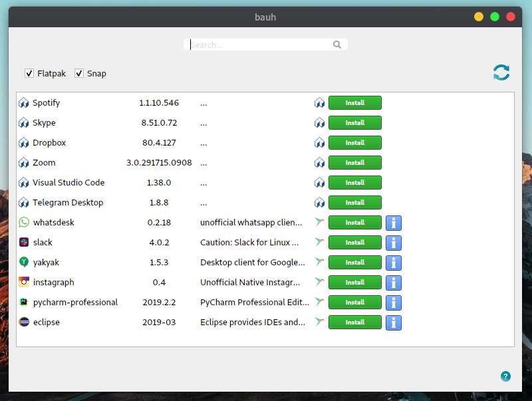The image size is (532, 401).
Task: Install instagraph
Action: point(355,283)
